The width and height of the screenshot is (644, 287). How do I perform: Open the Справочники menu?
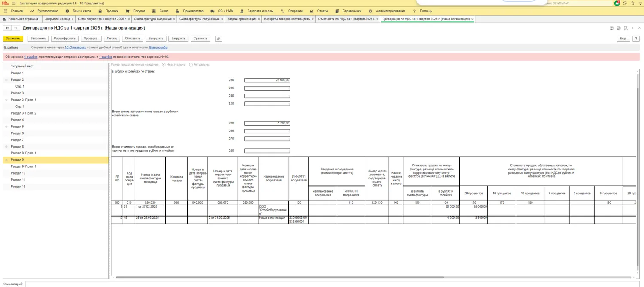pos(348,11)
